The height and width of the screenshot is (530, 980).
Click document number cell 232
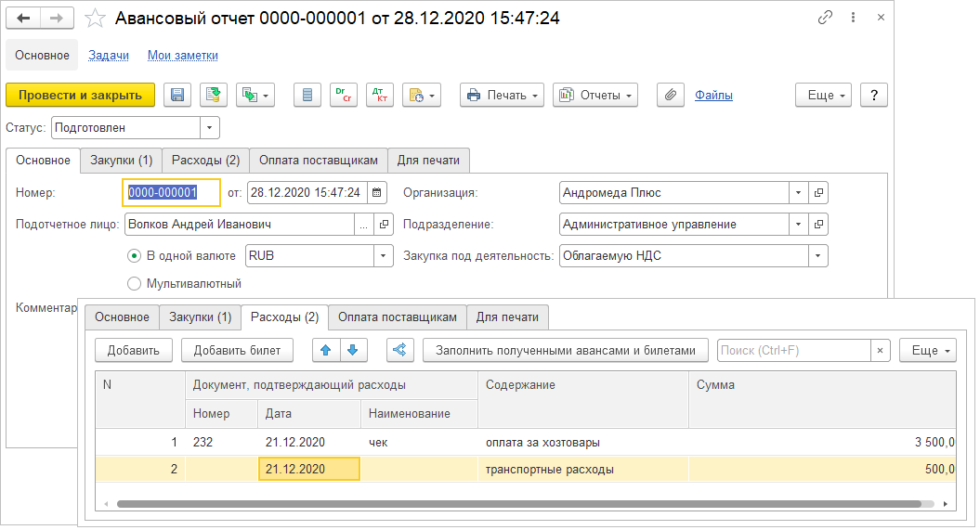tap(221, 442)
